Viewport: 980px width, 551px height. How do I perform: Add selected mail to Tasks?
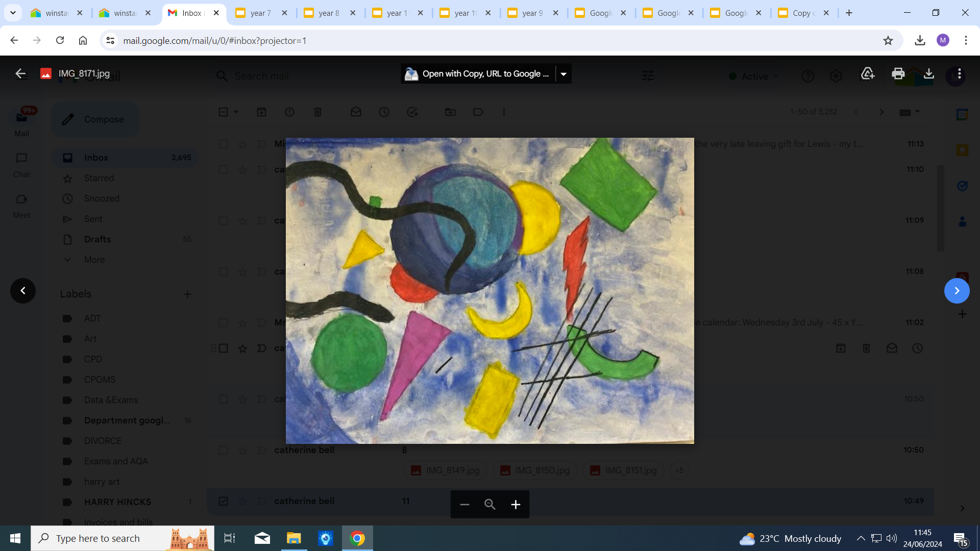click(412, 112)
